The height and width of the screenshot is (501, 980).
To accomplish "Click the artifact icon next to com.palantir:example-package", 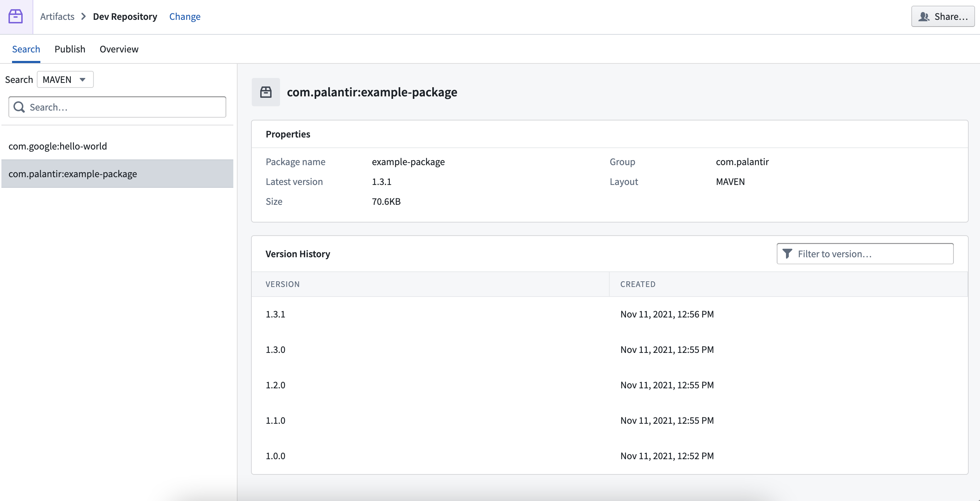I will 266,91.
